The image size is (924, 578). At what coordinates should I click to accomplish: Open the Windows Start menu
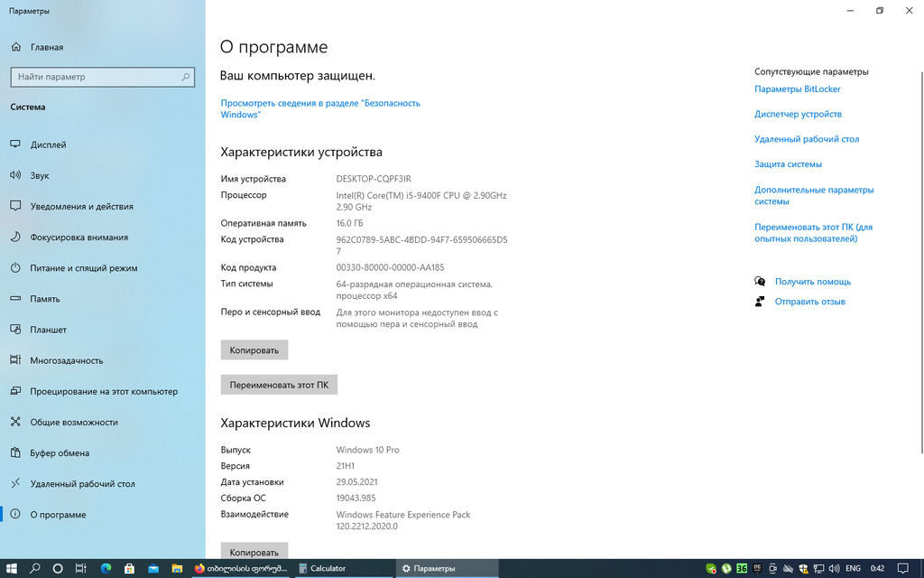pyautogui.click(x=12, y=569)
